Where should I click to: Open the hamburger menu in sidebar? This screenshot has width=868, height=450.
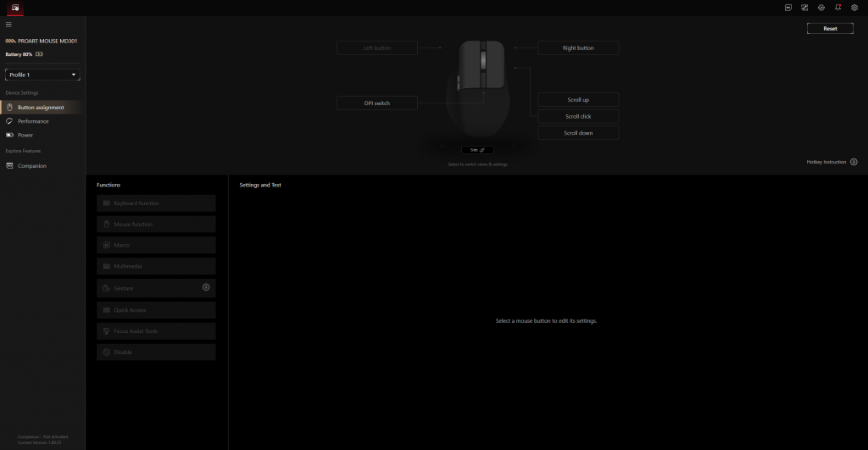coord(8,25)
